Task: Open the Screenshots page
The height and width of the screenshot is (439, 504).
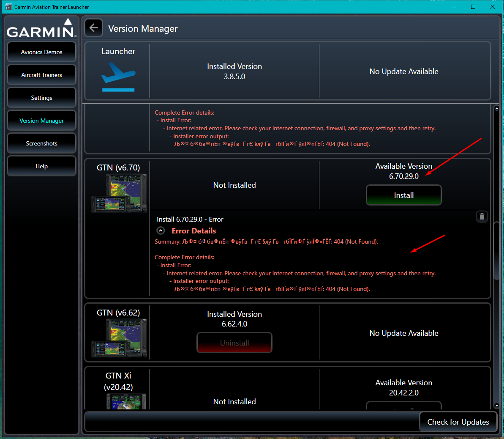Action: tap(41, 143)
